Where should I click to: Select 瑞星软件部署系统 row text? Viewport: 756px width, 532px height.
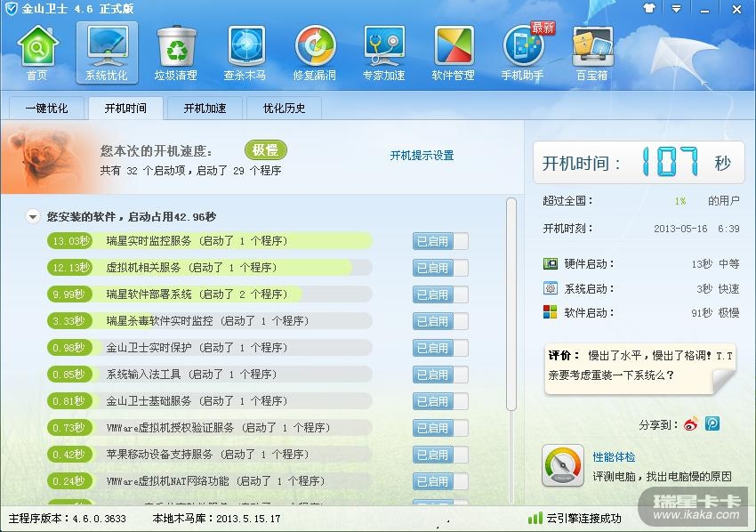click(197, 294)
